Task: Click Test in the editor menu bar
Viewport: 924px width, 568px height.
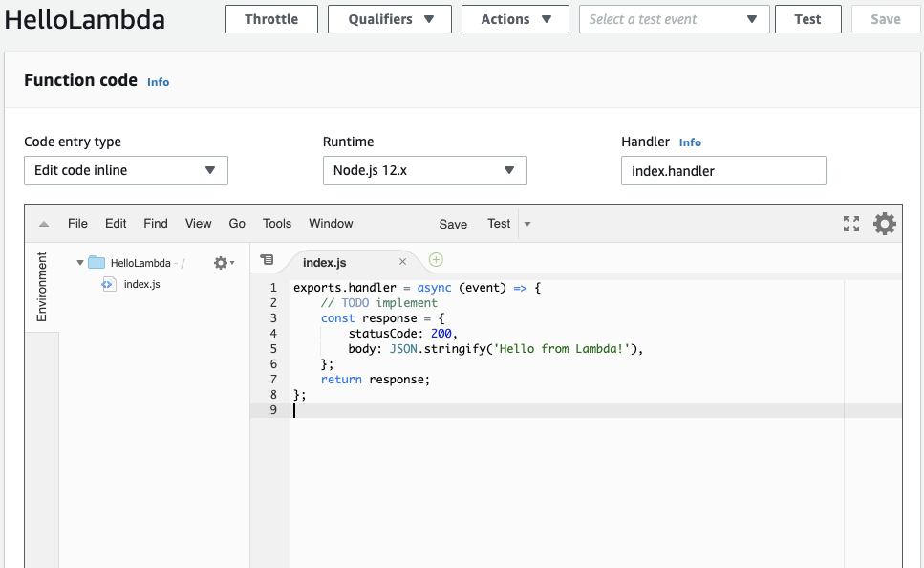Action: pos(499,224)
